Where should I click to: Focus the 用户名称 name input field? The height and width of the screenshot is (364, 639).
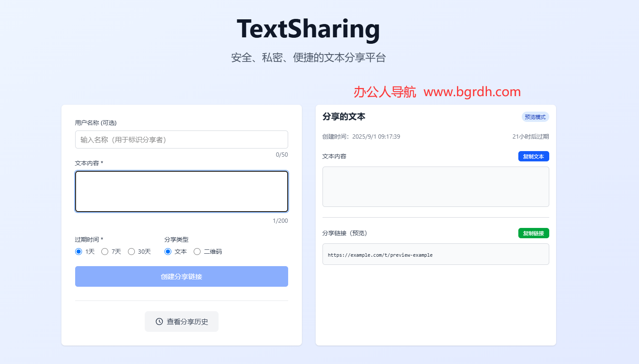tap(182, 140)
